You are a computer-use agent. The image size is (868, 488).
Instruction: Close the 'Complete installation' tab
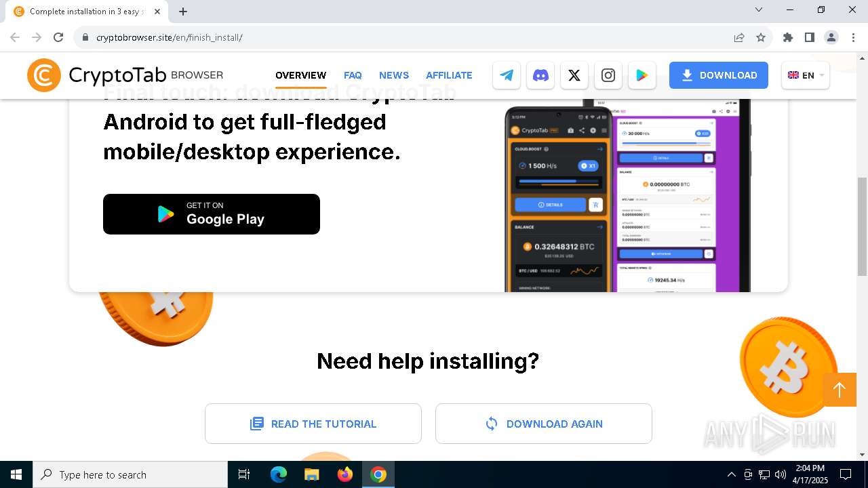pyautogui.click(x=157, y=12)
